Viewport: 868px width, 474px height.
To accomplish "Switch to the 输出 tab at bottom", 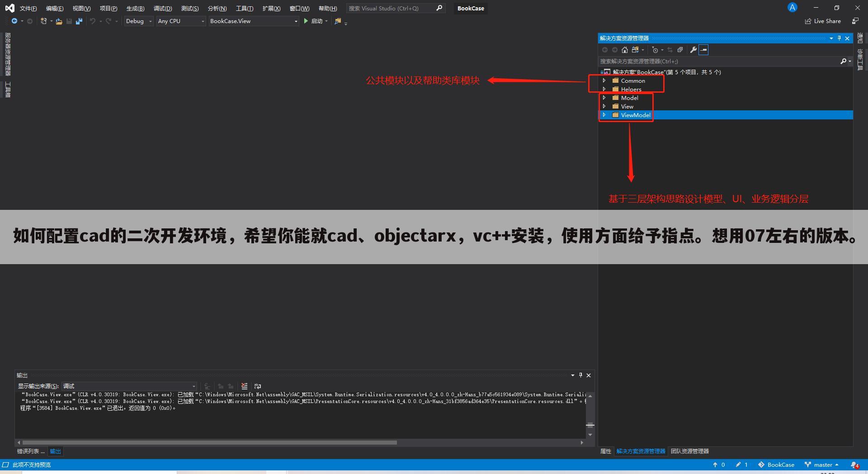I will pyautogui.click(x=55, y=451).
